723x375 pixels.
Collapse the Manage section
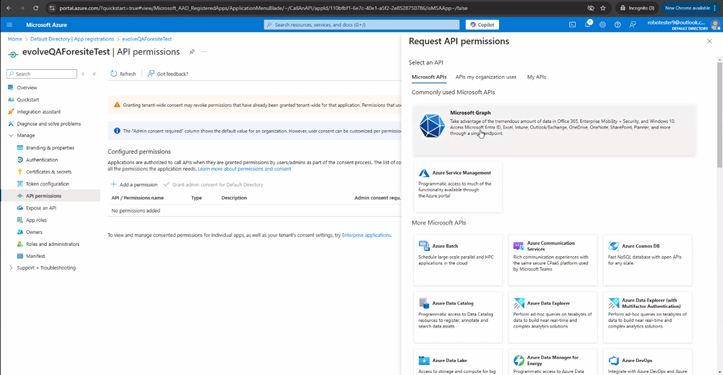coord(11,136)
